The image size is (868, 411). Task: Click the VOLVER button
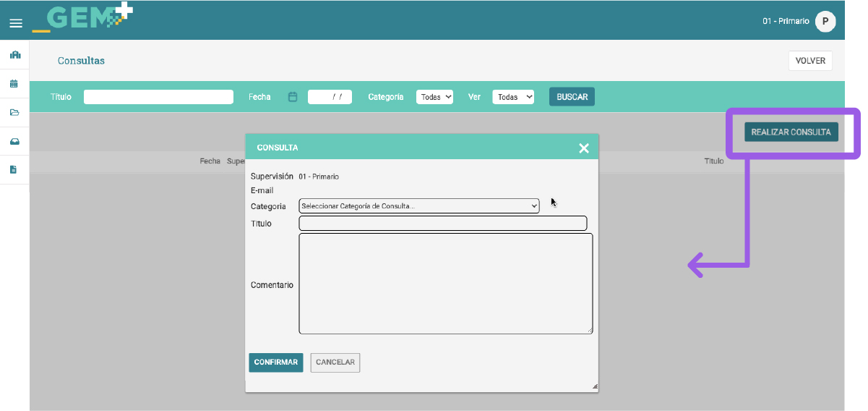tap(810, 61)
